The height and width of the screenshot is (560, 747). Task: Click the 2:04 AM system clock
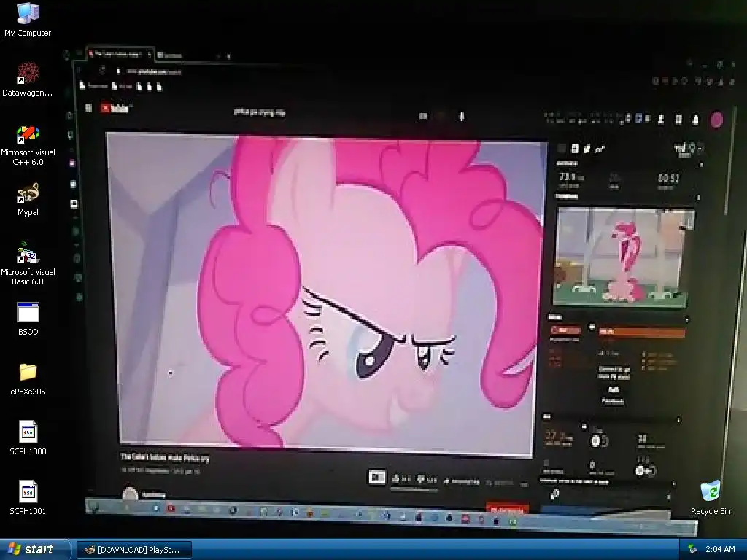(x=720, y=550)
